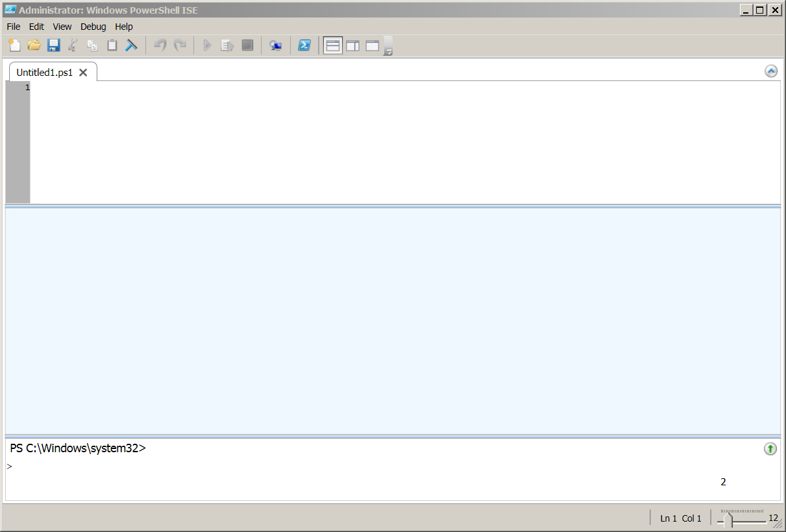Cut selection using scissors icon
Image resolution: width=786 pixels, height=532 pixels.
pos(73,45)
